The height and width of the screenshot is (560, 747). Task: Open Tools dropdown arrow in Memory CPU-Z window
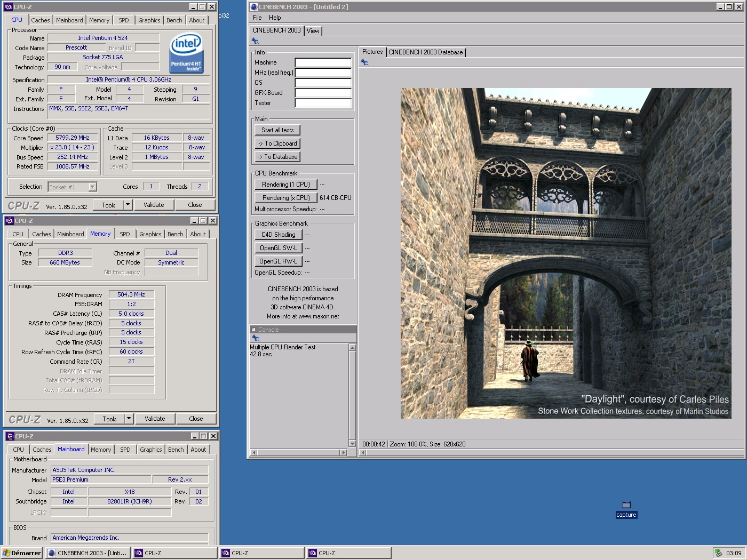pyautogui.click(x=129, y=419)
